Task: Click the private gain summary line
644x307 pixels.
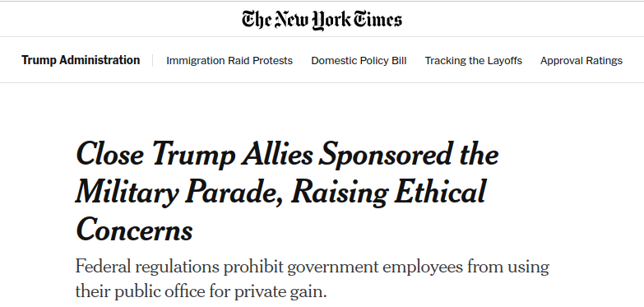Action: [x=201, y=292]
